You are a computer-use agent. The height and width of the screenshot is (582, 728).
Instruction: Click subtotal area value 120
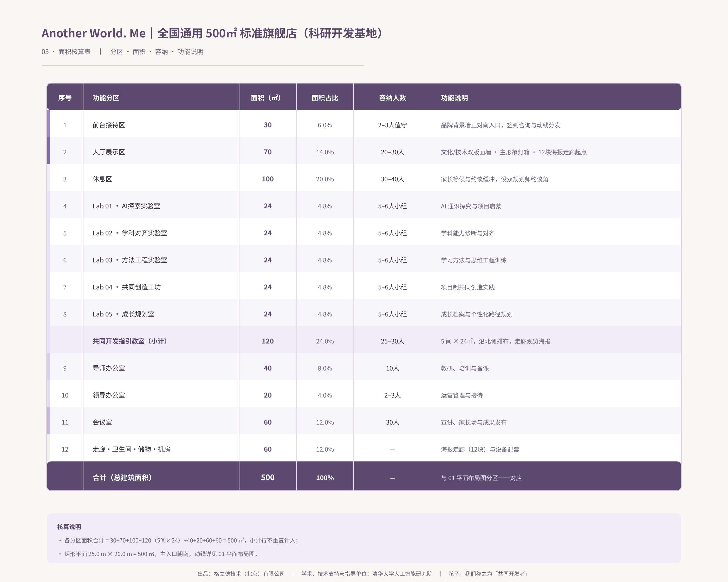pos(268,341)
